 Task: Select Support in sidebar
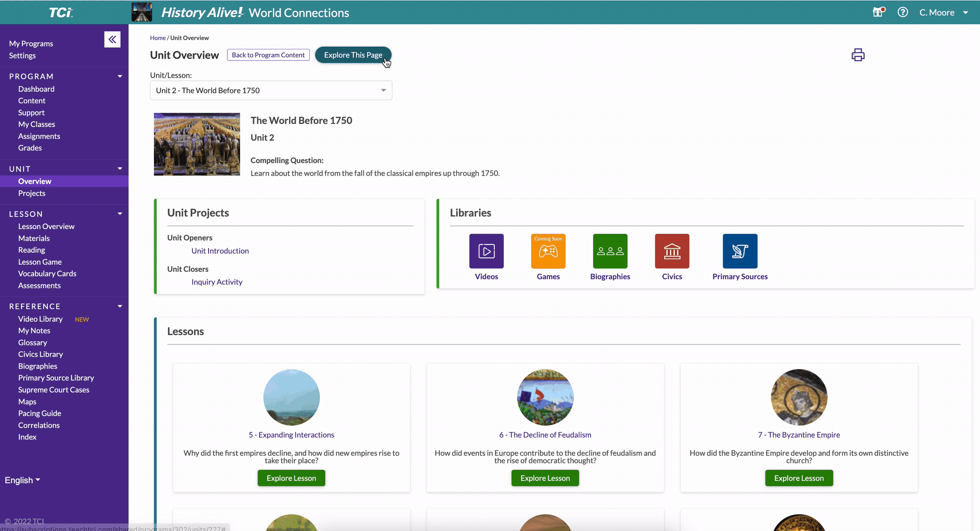(31, 112)
